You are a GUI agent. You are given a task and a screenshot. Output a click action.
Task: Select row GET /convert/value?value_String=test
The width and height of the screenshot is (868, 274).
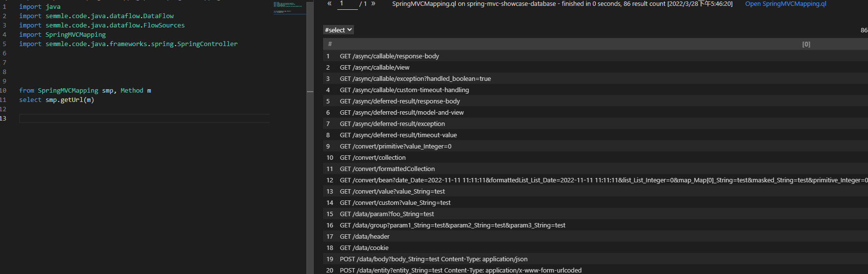point(595,191)
